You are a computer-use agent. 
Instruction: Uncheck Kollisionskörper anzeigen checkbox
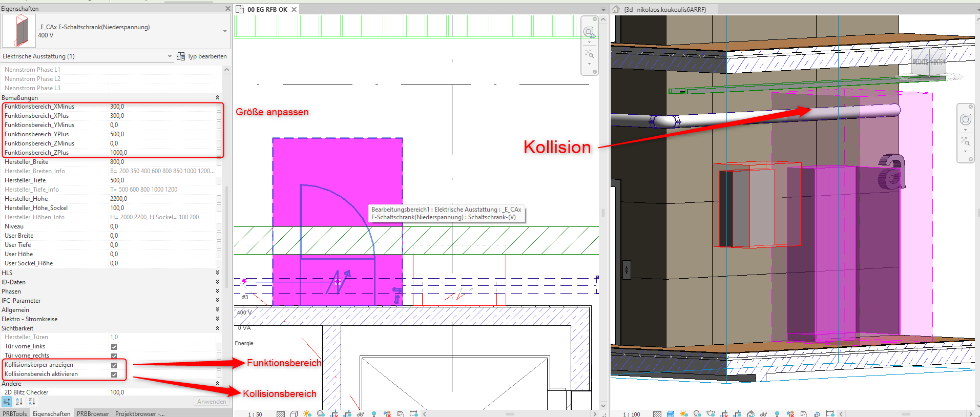[x=114, y=365]
